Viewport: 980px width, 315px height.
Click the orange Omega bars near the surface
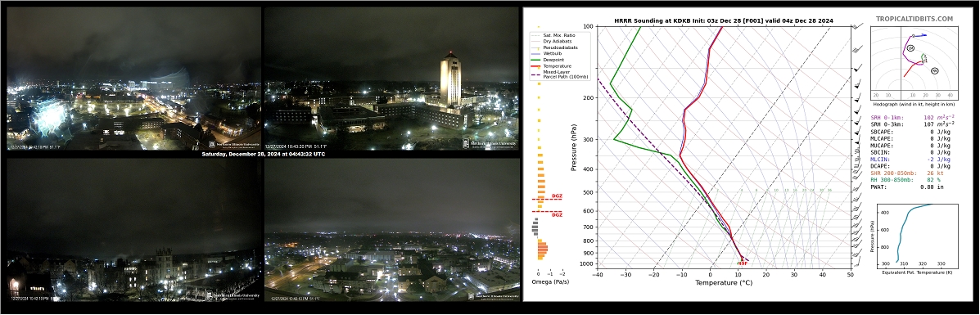[x=542, y=250]
